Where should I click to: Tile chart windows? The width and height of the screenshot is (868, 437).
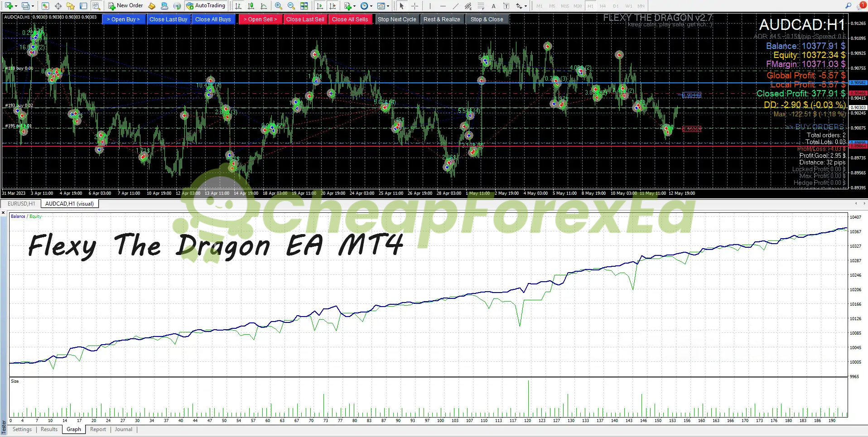pyautogui.click(x=304, y=6)
